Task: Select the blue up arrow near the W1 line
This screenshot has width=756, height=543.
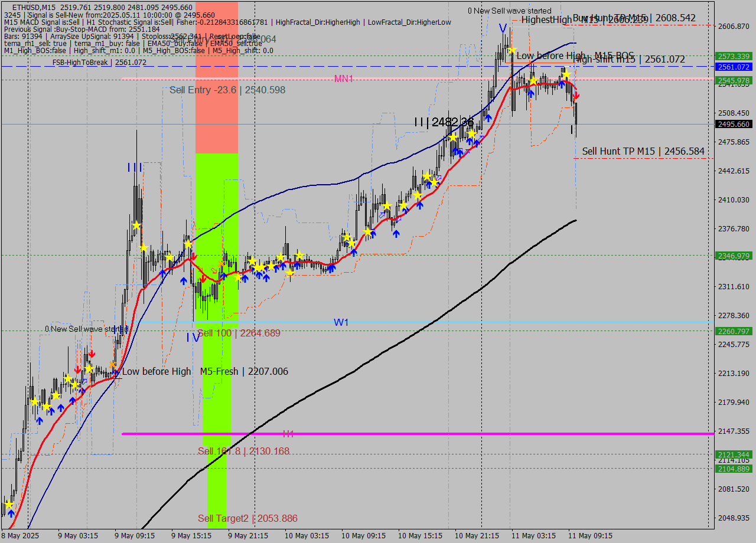Action: [183, 280]
